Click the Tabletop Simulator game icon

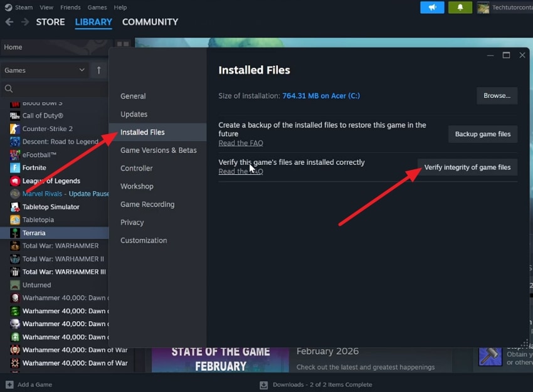point(14,207)
